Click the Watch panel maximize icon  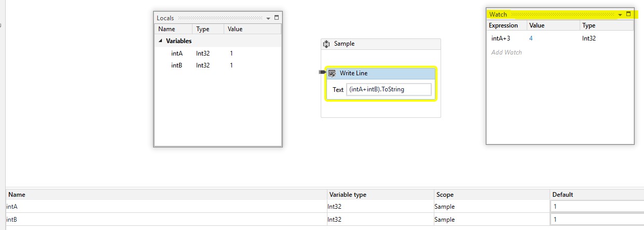tap(628, 15)
